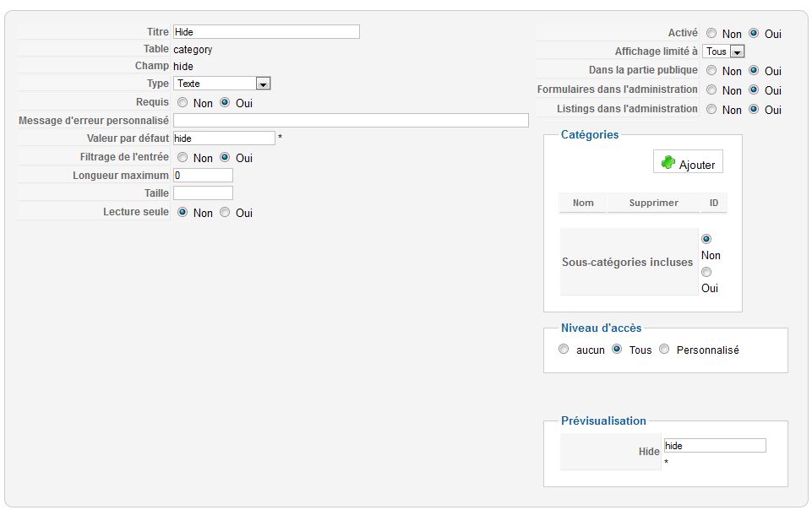
Task: Set Activé to Non
Action: point(711,33)
